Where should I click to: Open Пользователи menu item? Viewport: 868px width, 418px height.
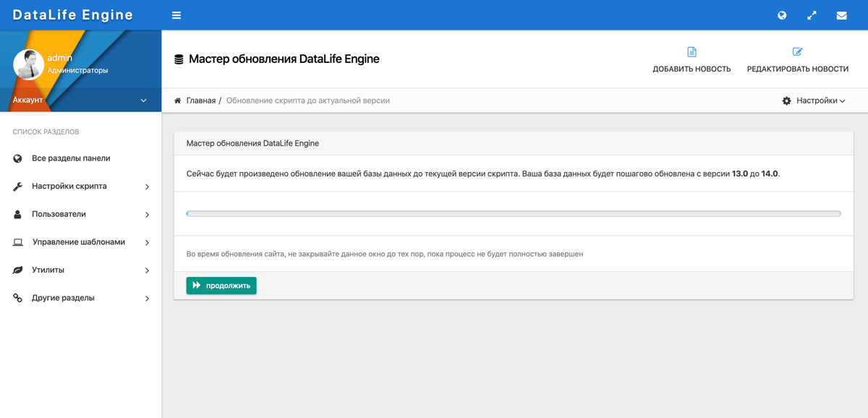click(59, 214)
